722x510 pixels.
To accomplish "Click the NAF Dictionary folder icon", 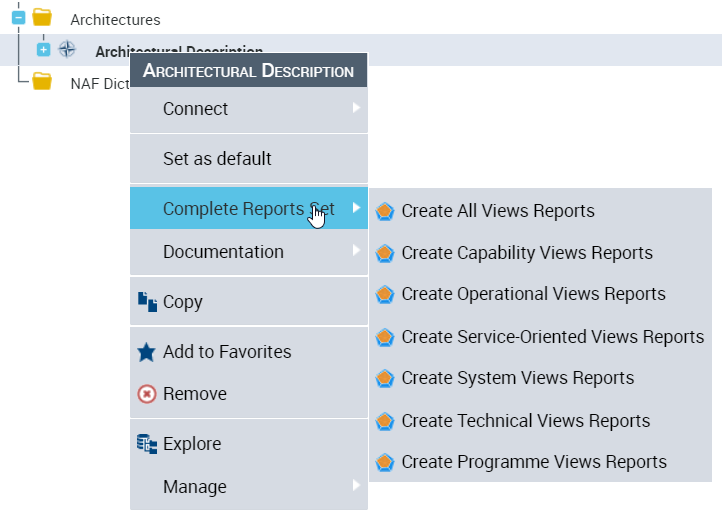I will (41, 82).
